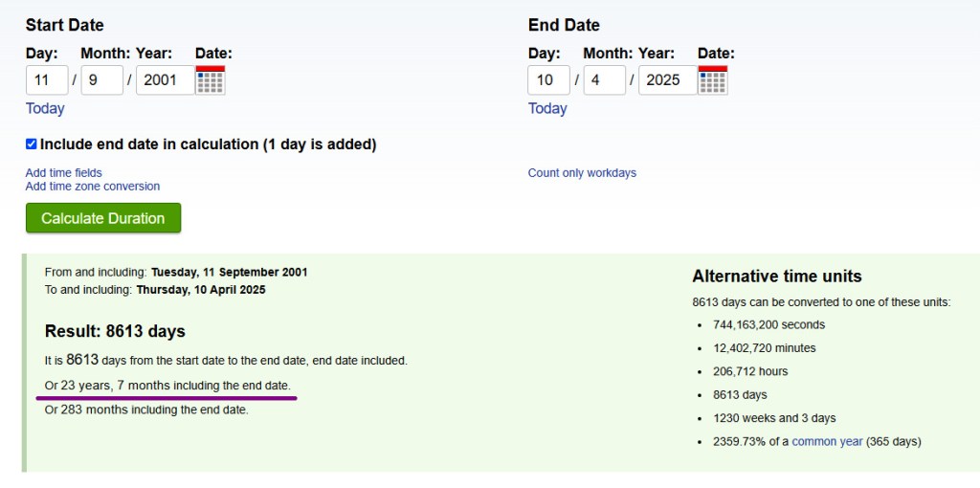
Task: Click the 'Alternative time units' heading
Action: click(777, 277)
